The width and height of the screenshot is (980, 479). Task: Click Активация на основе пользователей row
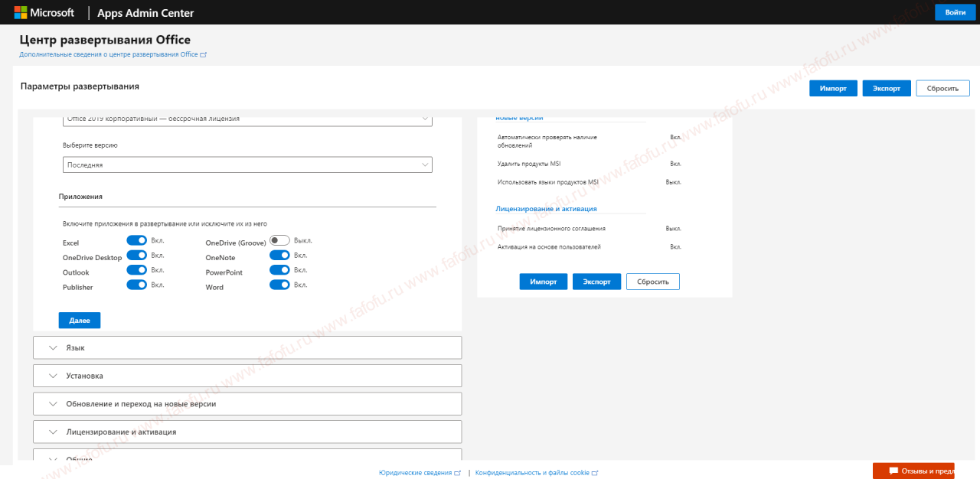click(x=589, y=247)
